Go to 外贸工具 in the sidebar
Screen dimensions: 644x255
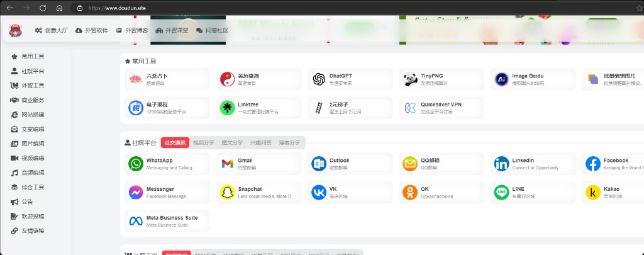coord(28,86)
